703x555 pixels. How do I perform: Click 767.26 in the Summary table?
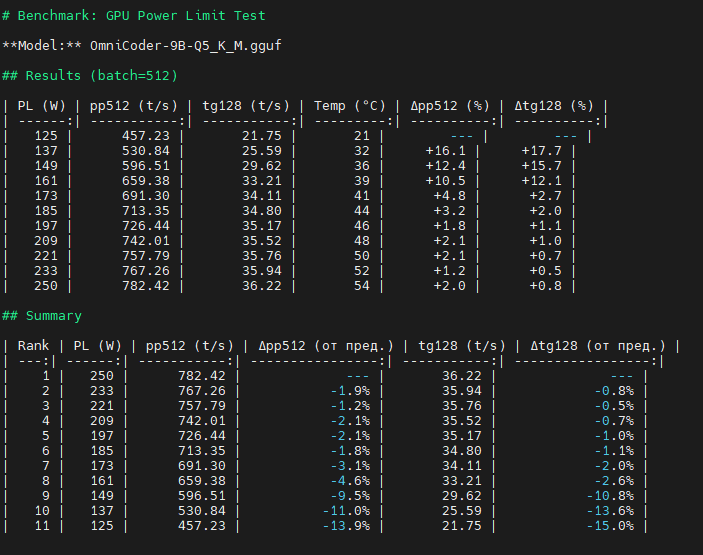(x=202, y=391)
